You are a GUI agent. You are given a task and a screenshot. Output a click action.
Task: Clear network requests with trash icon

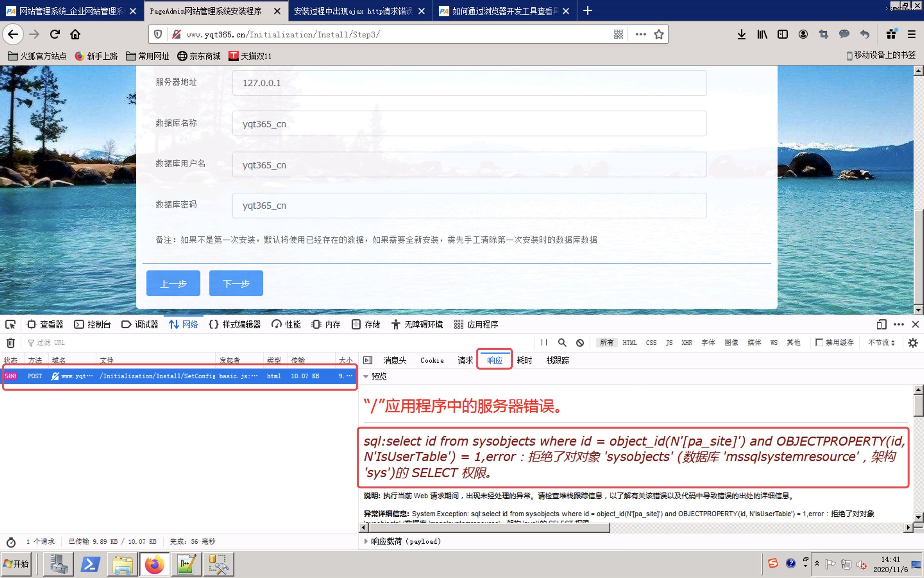pos(11,343)
